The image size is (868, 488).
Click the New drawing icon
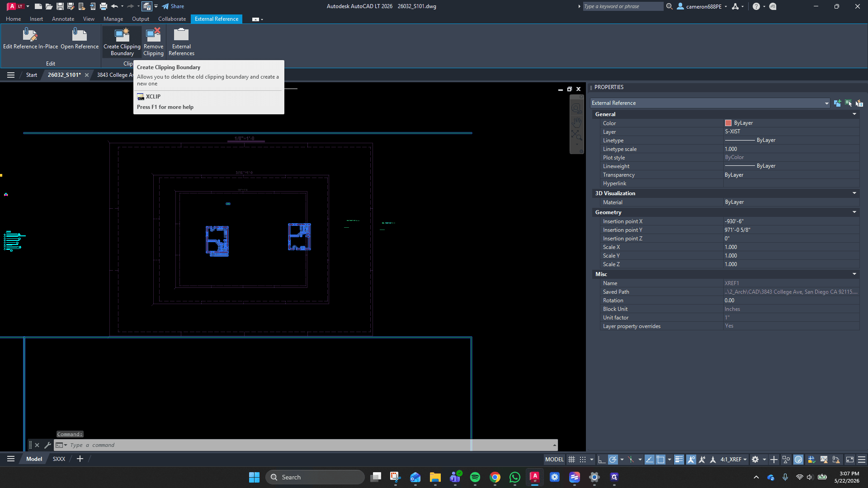(x=38, y=6)
